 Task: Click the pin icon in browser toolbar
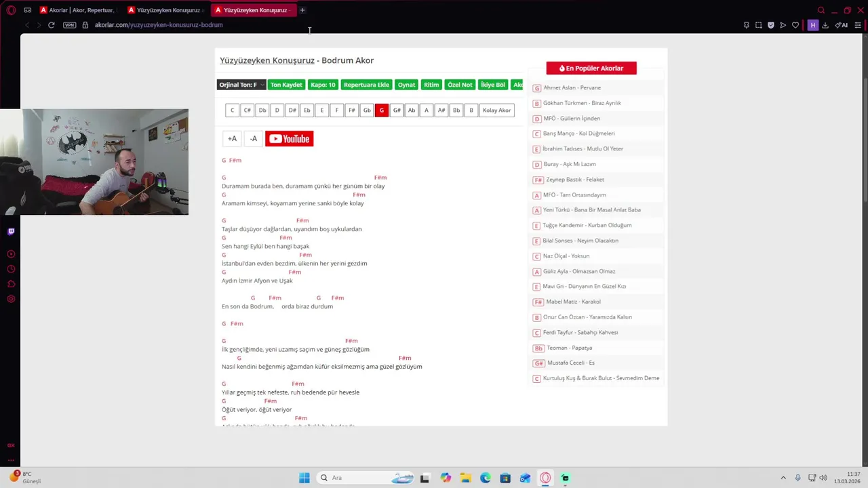747,25
